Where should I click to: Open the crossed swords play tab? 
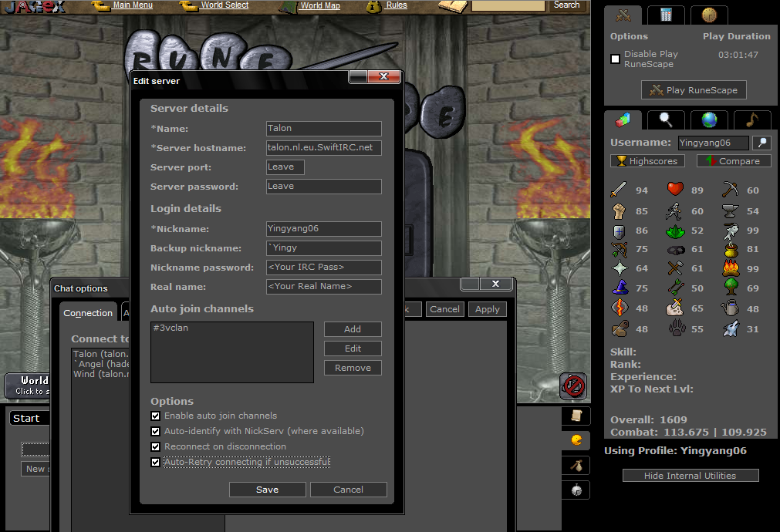pos(623,15)
